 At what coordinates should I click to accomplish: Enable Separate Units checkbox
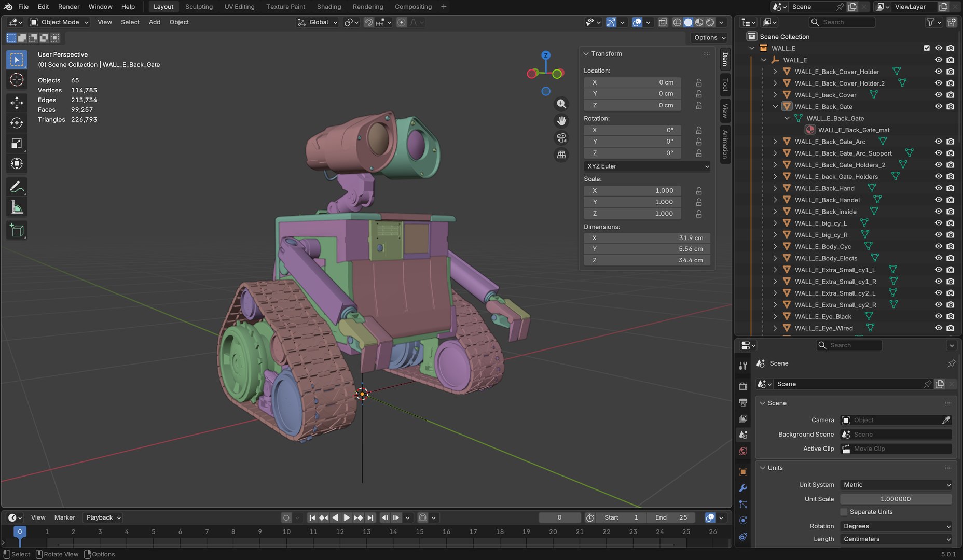(x=844, y=512)
